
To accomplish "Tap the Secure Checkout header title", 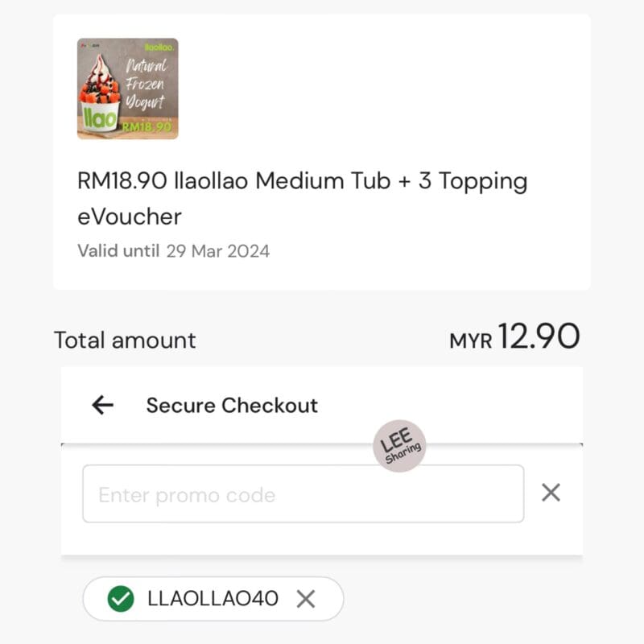I will coord(232,406).
